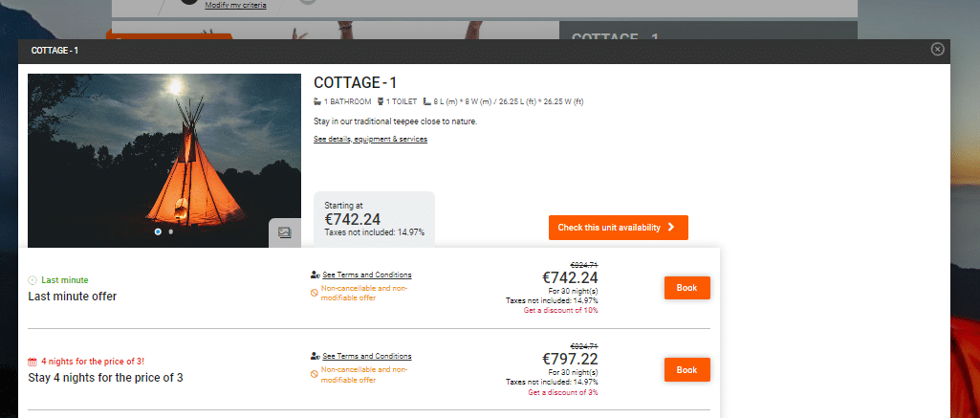This screenshot has height=418, width=980.
Task: View Terms and Conditions for Last minute offer
Action: [x=367, y=275]
